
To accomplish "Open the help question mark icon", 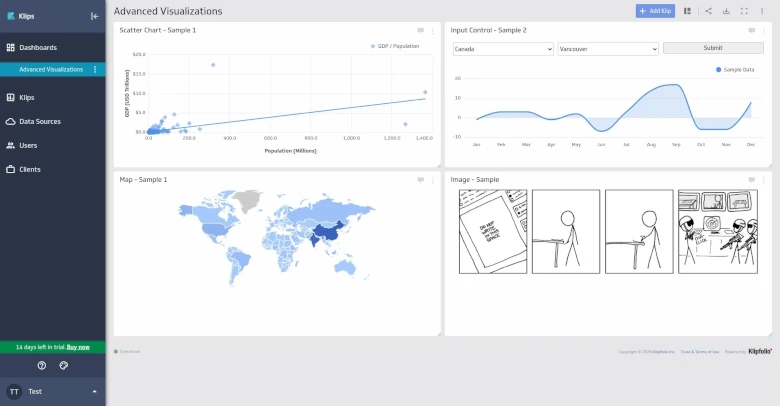I will [x=42, y=365].
